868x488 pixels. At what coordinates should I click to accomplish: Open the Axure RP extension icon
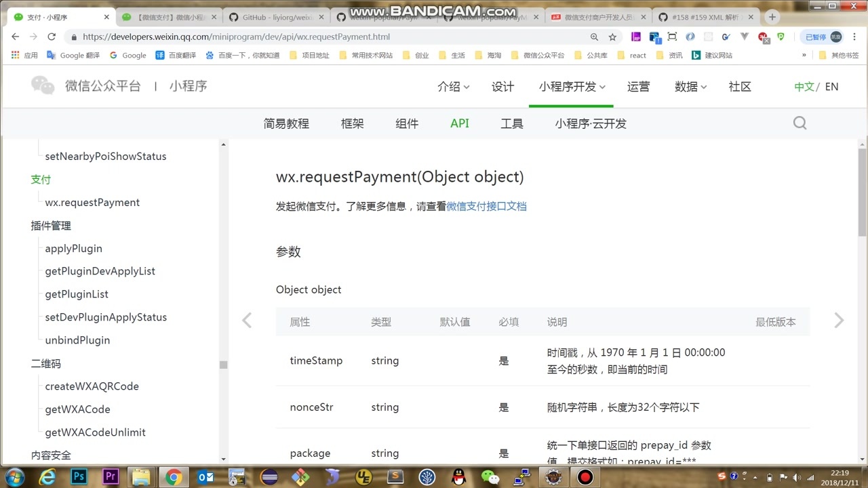coord(636,37)
